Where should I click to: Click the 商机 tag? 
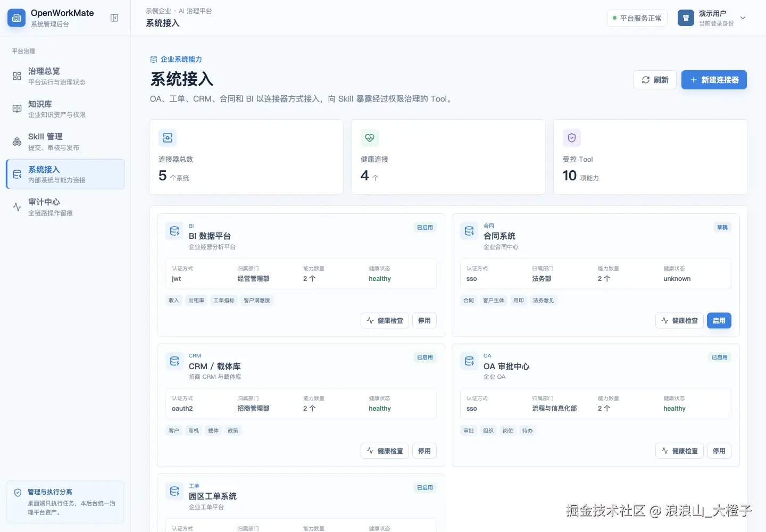pyautogui.click(x=194, y=431)
